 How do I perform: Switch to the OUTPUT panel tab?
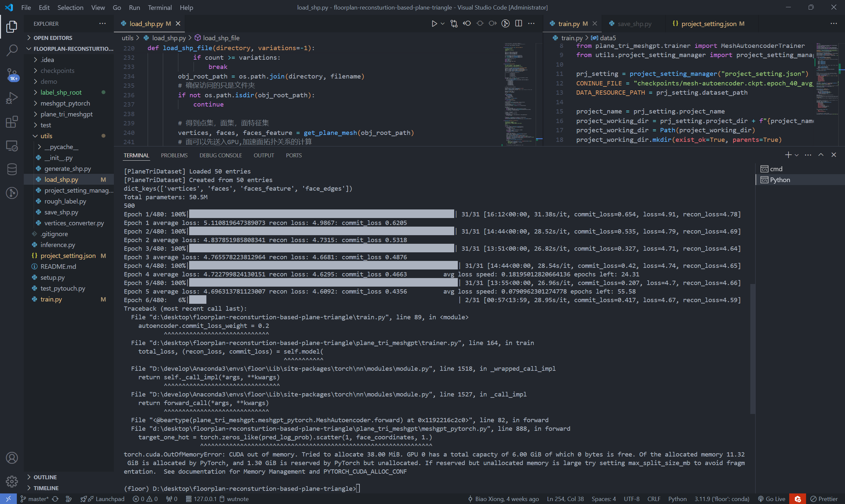tap(264, 155)
